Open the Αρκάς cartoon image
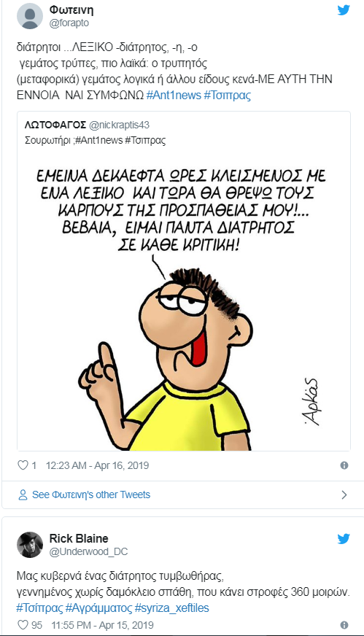The width and height of the screenshot is (364, 636). [x=184, y=301]
